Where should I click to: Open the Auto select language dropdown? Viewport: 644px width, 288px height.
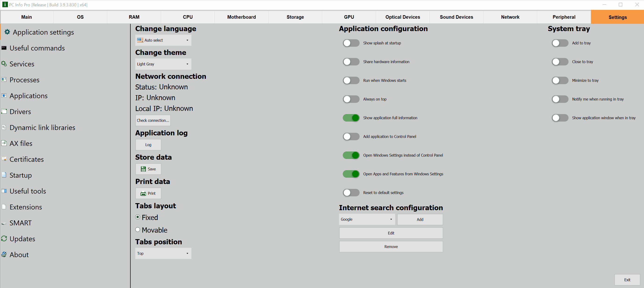point(163,40)
